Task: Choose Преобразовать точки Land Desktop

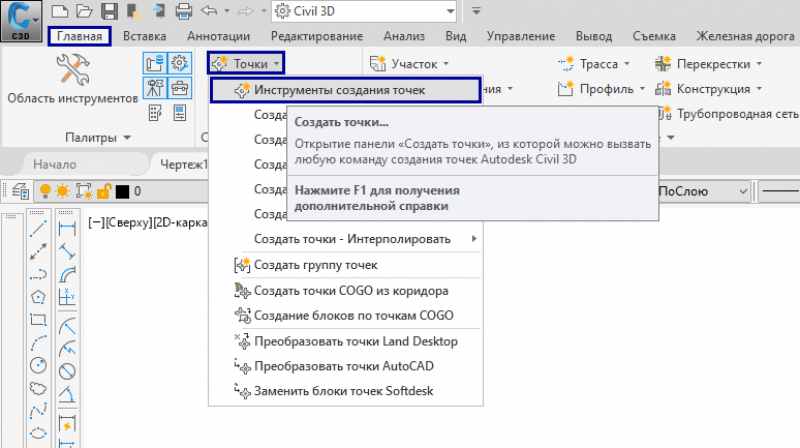Action: click(345, 341)
